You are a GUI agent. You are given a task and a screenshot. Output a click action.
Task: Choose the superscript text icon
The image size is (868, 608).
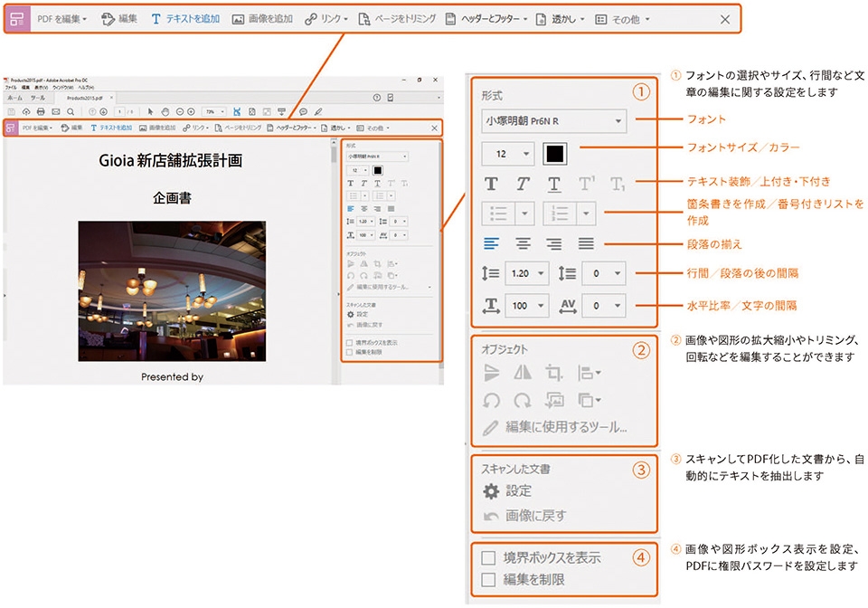(x=586, y=184)
